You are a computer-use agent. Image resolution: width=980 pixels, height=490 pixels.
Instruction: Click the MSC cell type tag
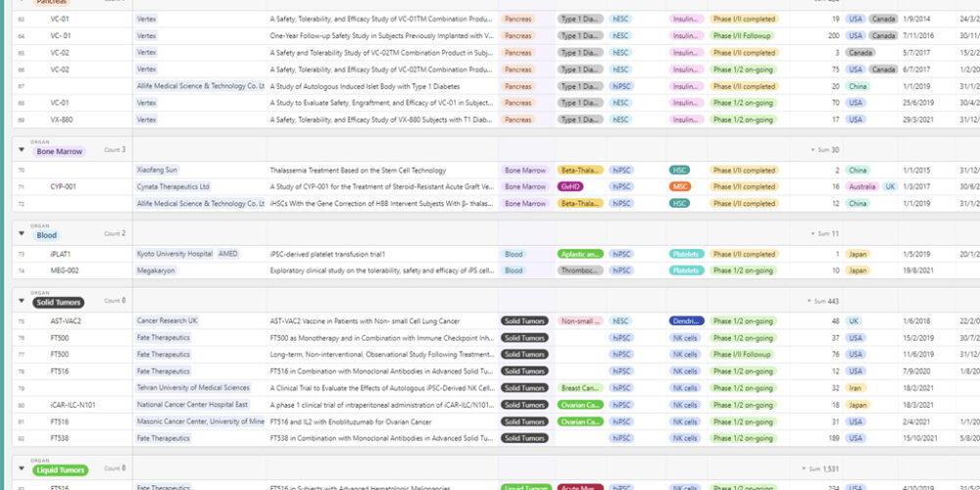[x=680, y=187]
